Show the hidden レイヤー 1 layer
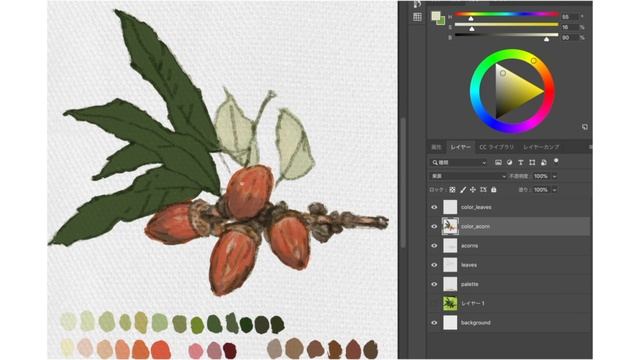The width and height of the screenshot is (640, 360). (x=434, y=303)
